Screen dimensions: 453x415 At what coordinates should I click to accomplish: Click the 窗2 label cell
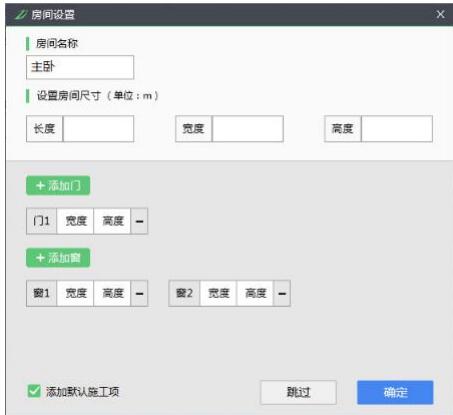click(184, 293)
